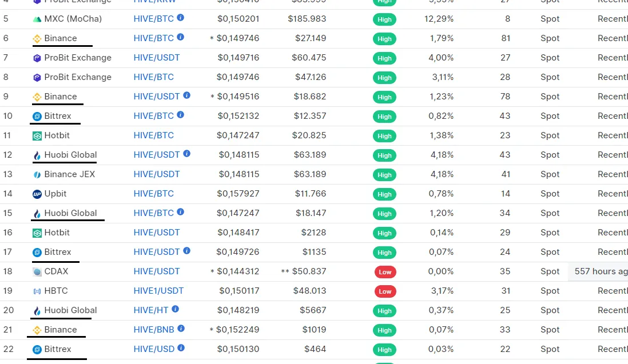The height and width of the screenshot is (364, 628).
Task: Click the price $0,150130 in row 22
Action: click(238, 349)
